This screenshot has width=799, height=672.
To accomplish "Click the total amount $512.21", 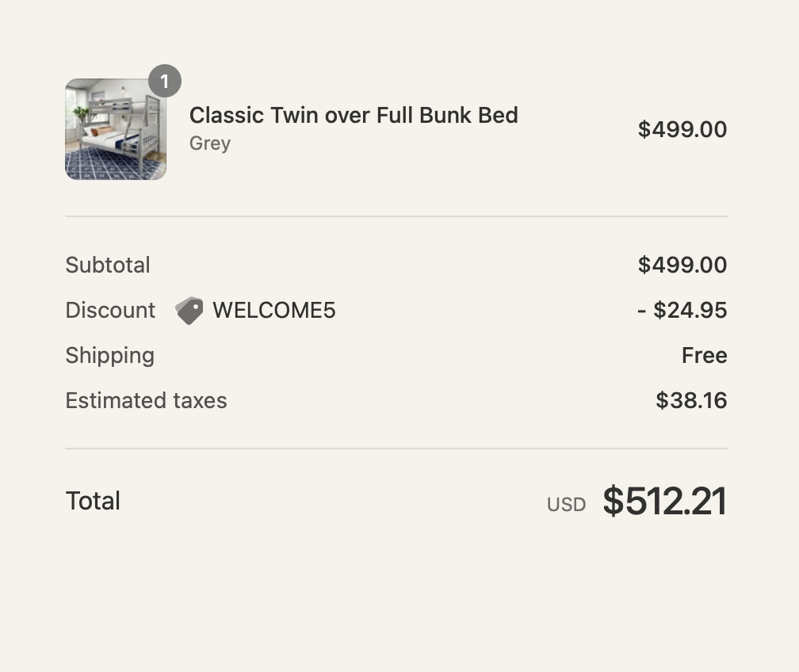I will (x=664, y=502).
